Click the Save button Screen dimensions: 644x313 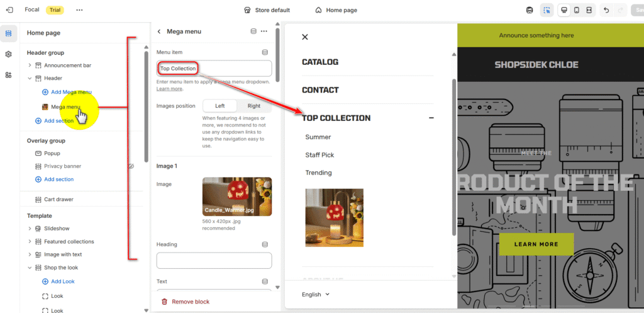coord(638,10)
